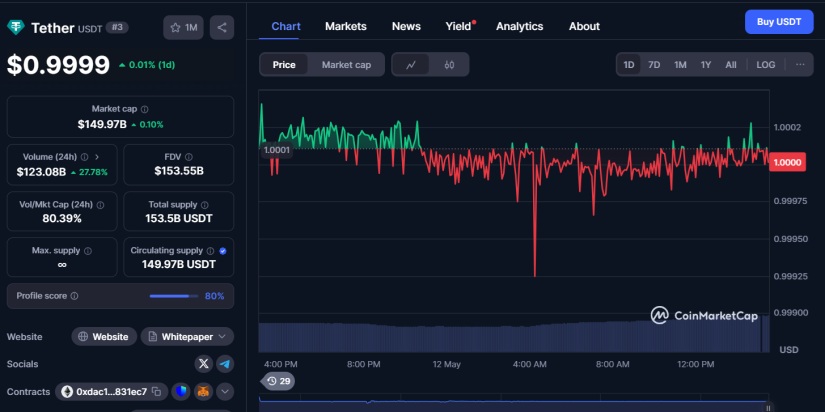Select the 1Y time range
Viewport: 825px width, 412px height.
coord(706,65)
